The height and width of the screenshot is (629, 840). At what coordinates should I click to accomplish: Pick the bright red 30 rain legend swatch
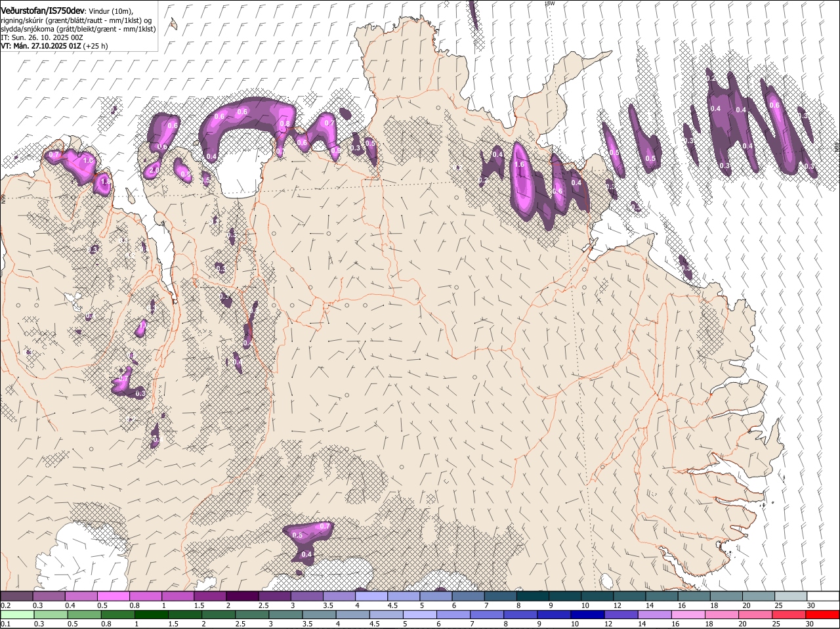823,615
